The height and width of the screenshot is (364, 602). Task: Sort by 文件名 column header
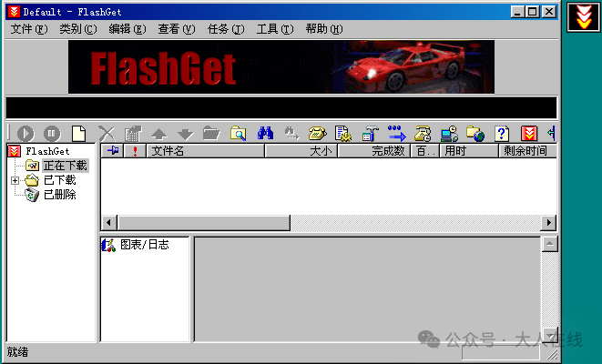pos(206,150)
